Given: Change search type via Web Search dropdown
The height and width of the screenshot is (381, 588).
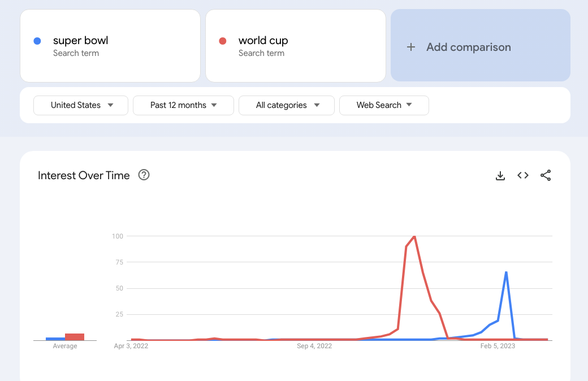Looking at the screenshot, I should tap(384, 105).
